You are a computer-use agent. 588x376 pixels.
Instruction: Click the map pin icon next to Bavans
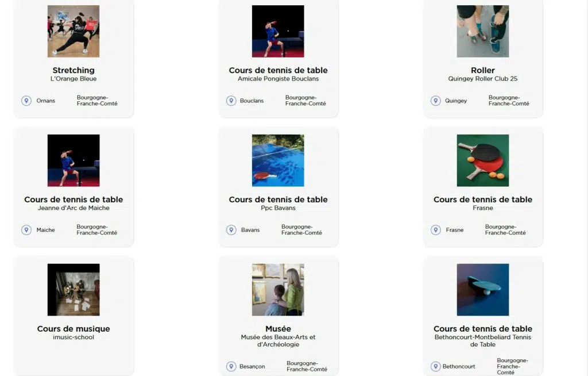231,230
